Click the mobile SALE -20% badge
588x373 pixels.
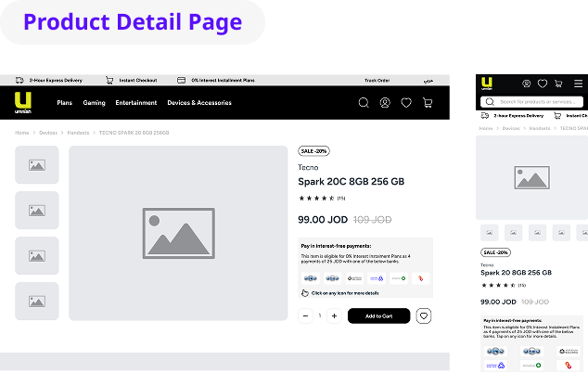point(495,252)
